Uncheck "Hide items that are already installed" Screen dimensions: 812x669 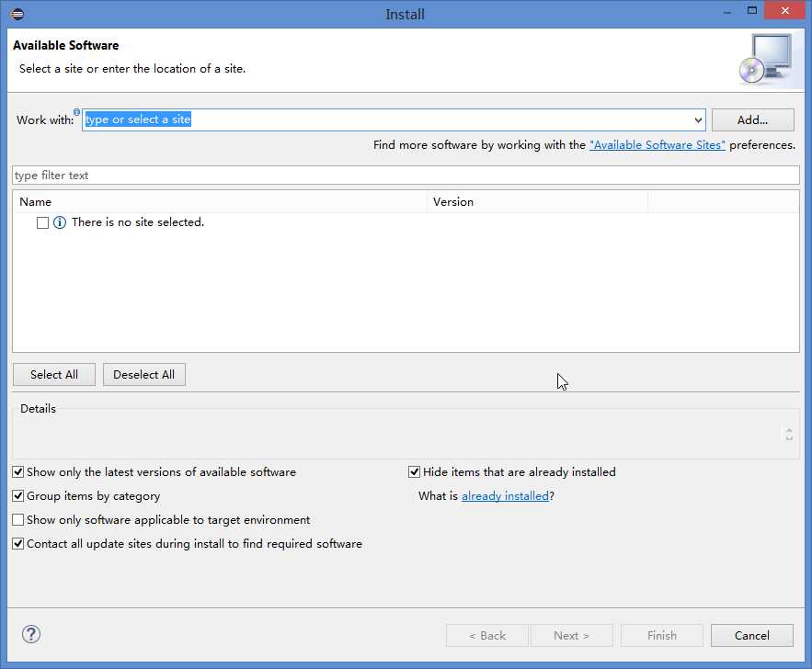pyautogui.click(x=415, y=471)
